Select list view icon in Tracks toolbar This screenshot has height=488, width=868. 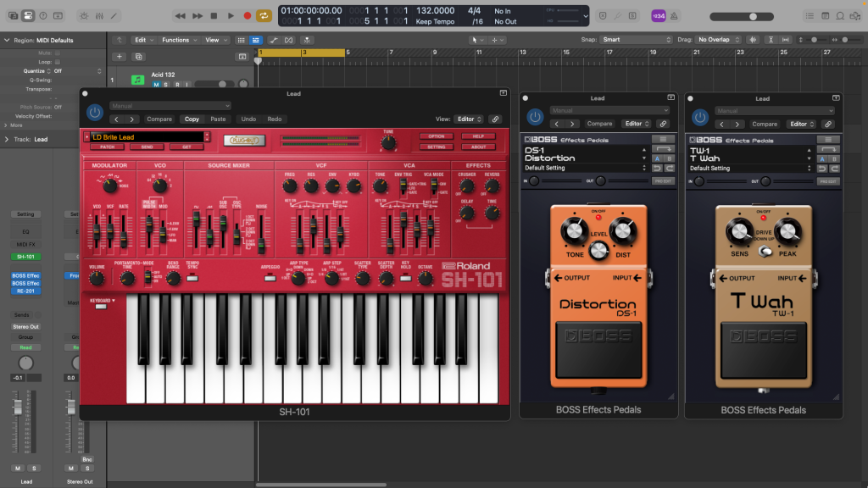256,40
